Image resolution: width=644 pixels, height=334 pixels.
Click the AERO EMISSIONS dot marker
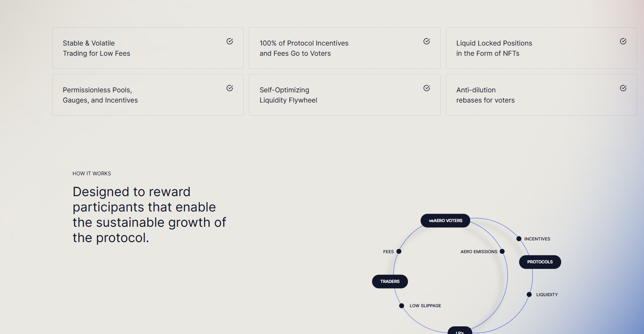point(502,251)
